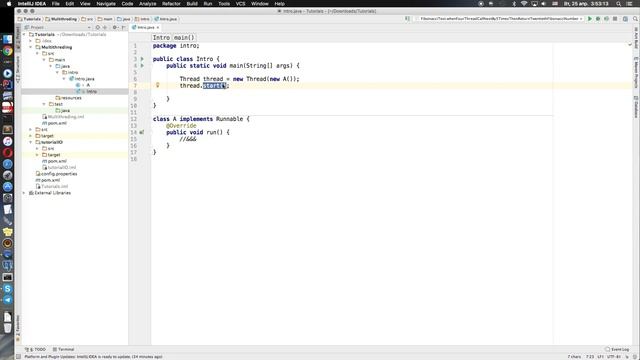This screenshot has height=360, width=640.
Task: Click the volume icon in the menu bar
Action: [543, 4]
